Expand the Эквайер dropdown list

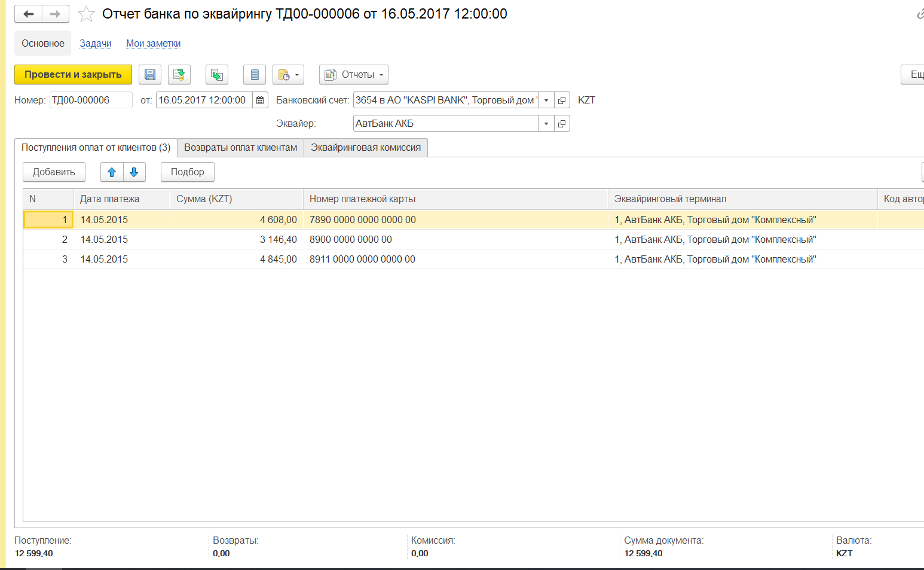pos(546,124)
